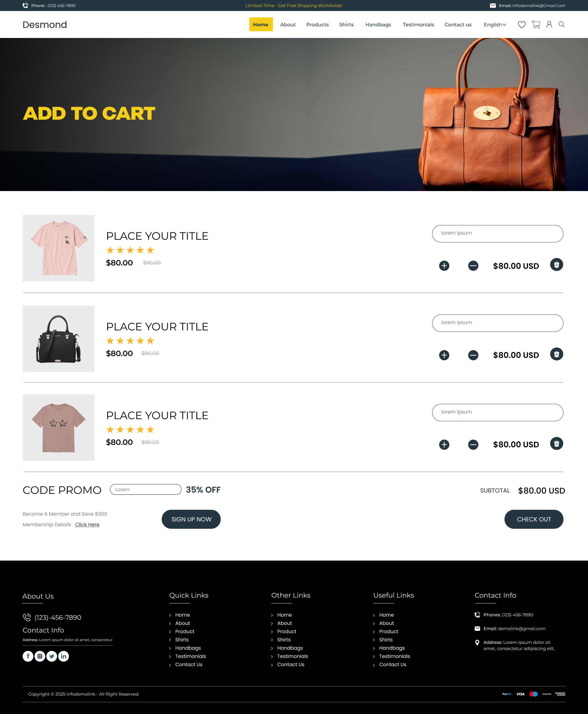Click the search magnifier icon
The height and width of the screenshot is (714, 588).
(562, 24)
